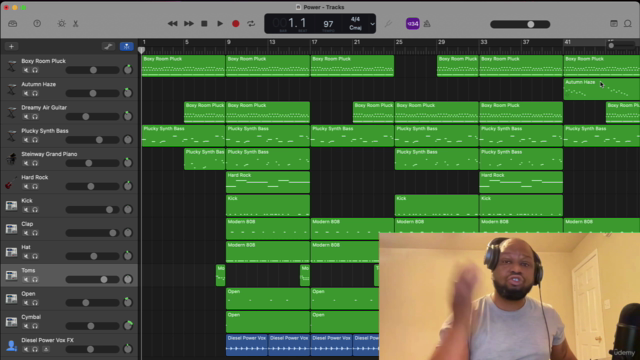Select Kick region at bar 25
The image size is (640, 360).
436,205
